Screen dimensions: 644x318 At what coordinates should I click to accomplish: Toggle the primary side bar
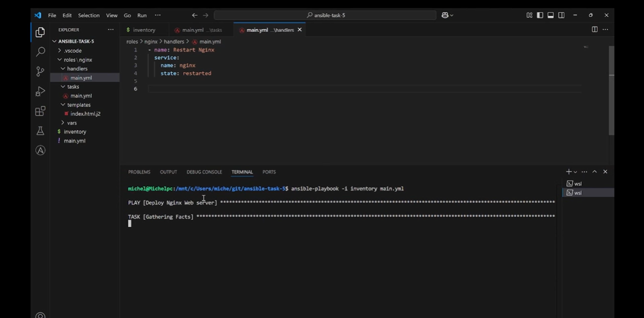tap(540, 15)
